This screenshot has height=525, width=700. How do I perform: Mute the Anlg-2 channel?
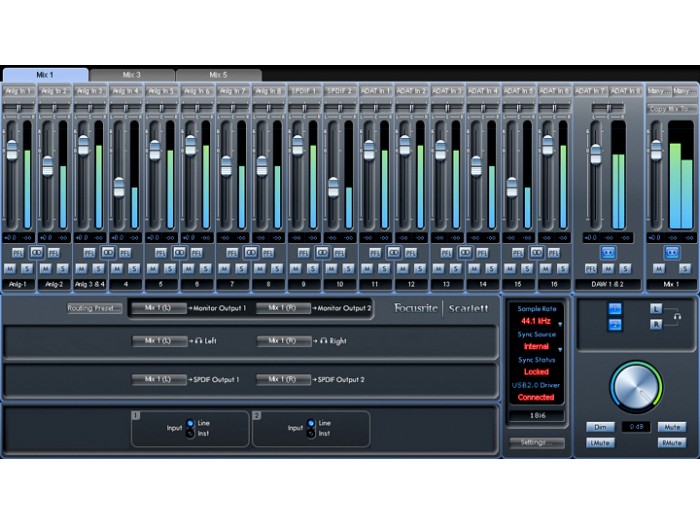(46, 269)
